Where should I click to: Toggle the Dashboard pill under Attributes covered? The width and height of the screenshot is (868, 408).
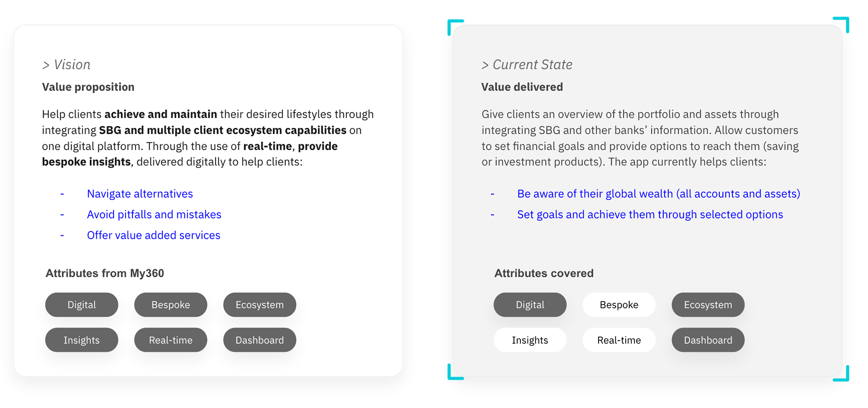coord(708,340)
